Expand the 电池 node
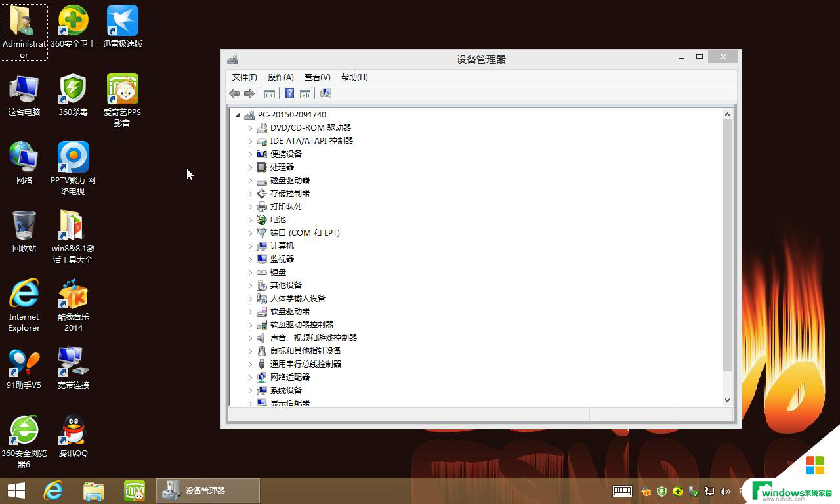840x504 pixels. pos(250,220)
